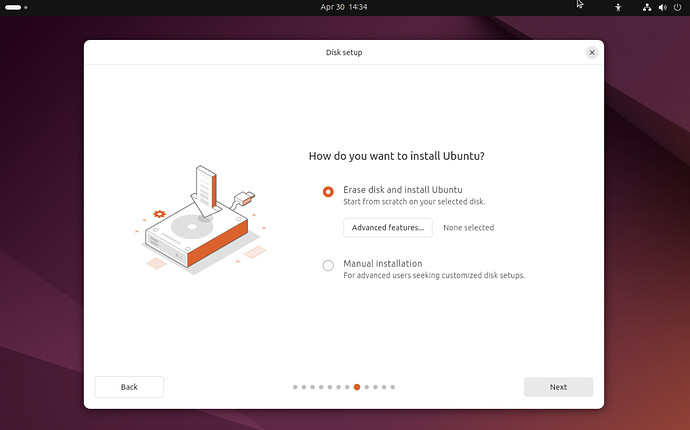Click the hard disk install illustration
This screenshot has height=430, width=690.
tap(201, 219)
